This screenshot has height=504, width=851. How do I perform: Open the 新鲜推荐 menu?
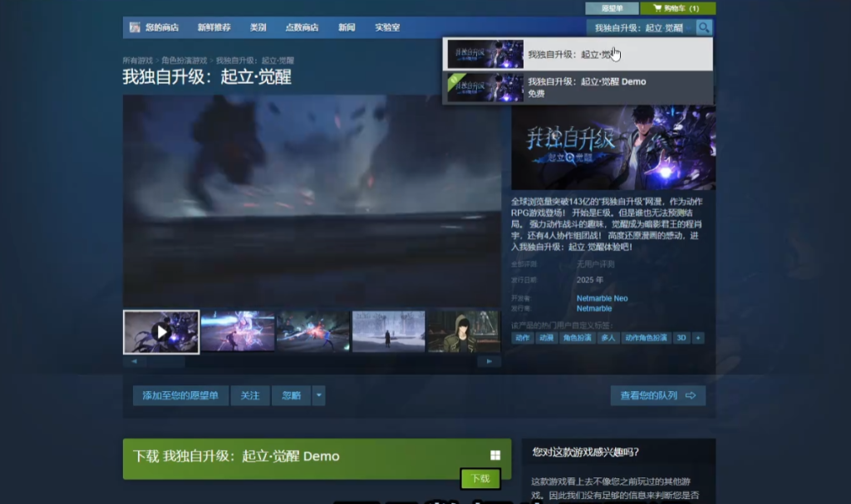click(214, 27)
